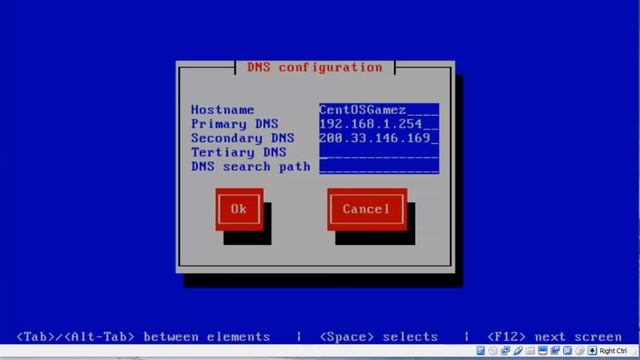Click the <Space> selects hint
The image size is (640, 360).
[379, 337]
